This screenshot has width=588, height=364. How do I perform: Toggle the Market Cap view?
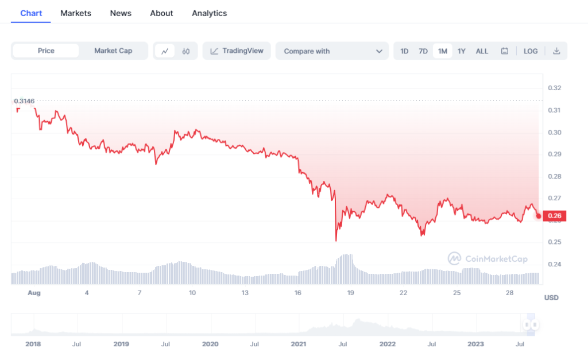tap(113, 51)
